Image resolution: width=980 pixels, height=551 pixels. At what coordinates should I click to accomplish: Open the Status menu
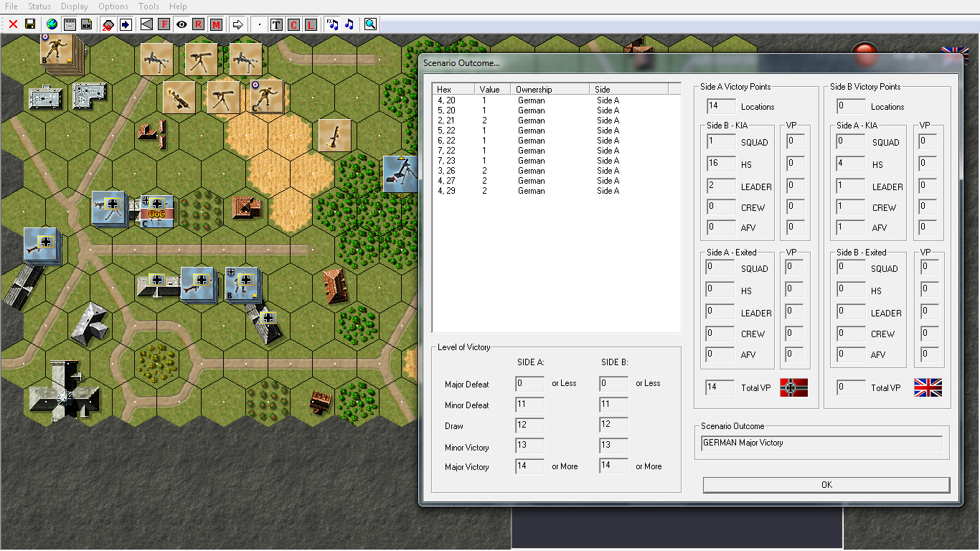click(x=39, y=6)
